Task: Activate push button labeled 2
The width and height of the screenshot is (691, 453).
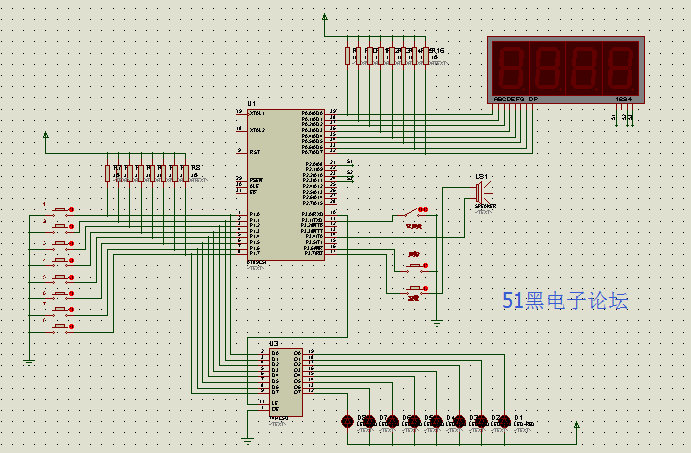Action: 62,226
